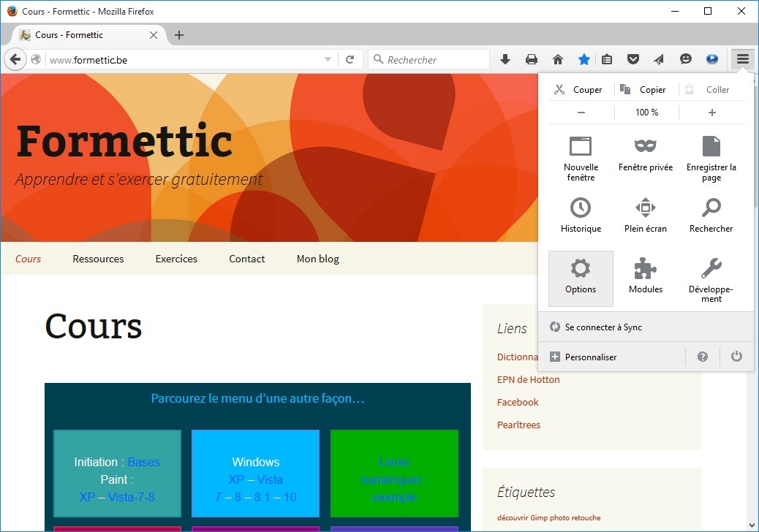Screen dimensions: 759x532
Task: Open the Cours navigation link
Action: click(x=28, y=259)
